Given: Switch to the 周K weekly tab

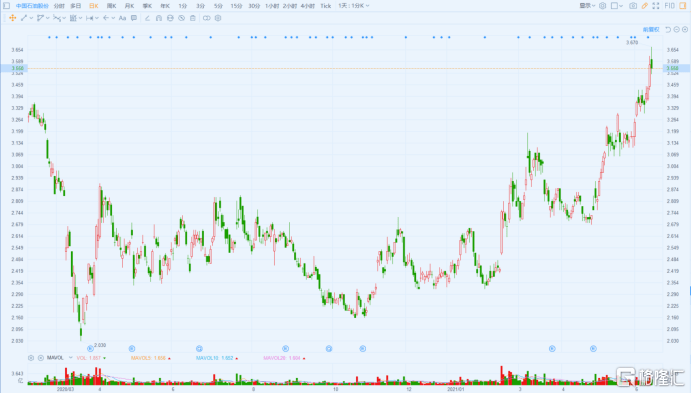Looking at the screenshot, I should tap(111, 6).
